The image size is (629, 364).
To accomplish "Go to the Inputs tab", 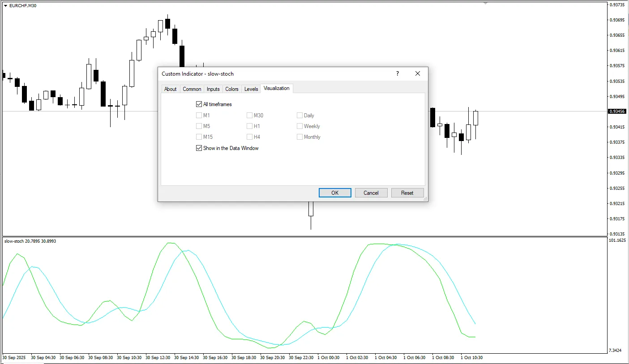I will (213, 89).
